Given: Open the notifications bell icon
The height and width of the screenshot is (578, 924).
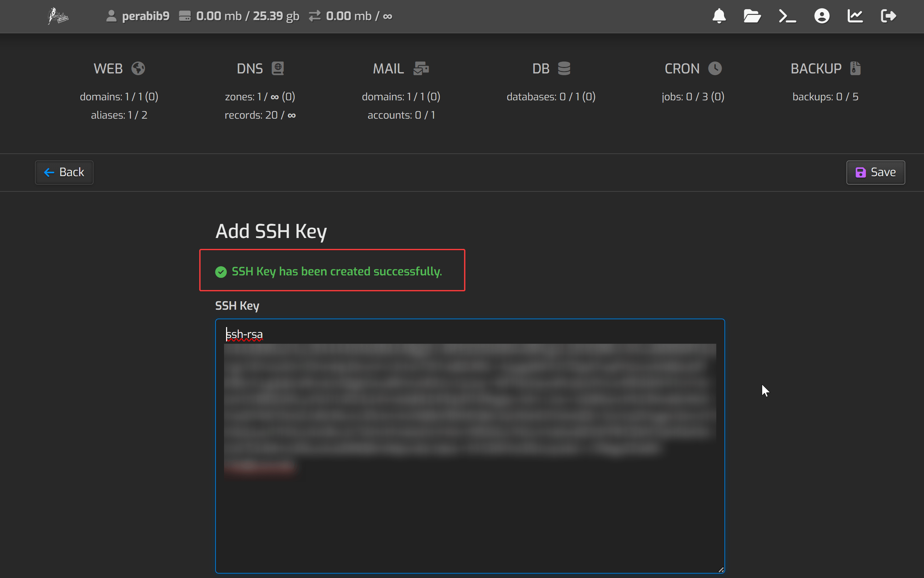Looking at the screenshot, I should coord(719,16).
